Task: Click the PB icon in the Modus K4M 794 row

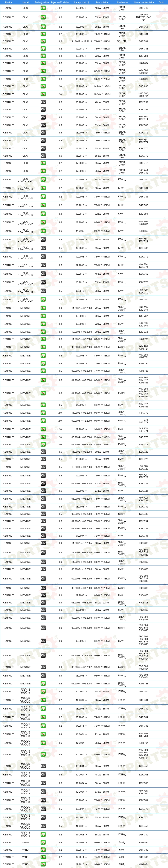Action: (43, 743)
